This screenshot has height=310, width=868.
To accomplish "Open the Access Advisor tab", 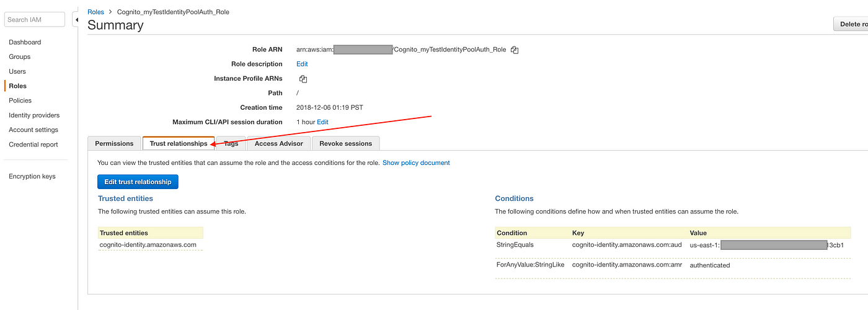I will click(x=279, y=143).
